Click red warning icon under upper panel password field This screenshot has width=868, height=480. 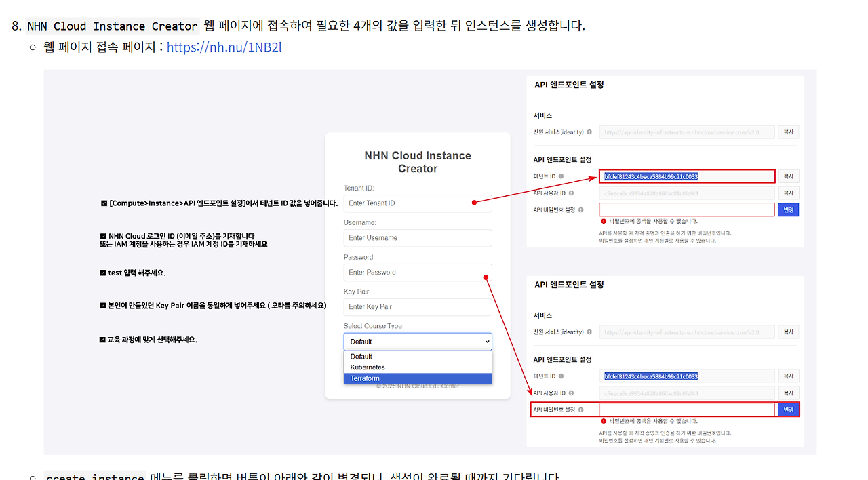pos(603,221)
